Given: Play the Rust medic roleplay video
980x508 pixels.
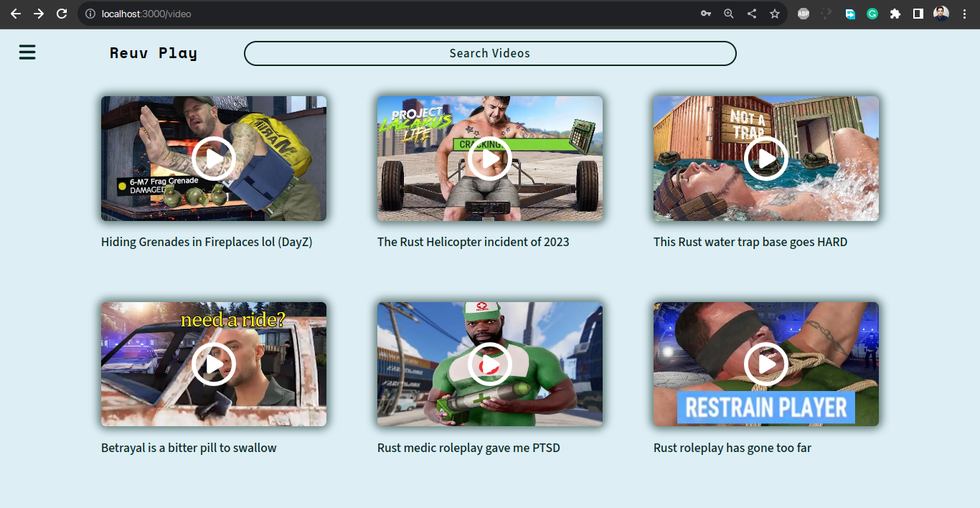Looking at the screenshot, I should [x=490, y=364].
